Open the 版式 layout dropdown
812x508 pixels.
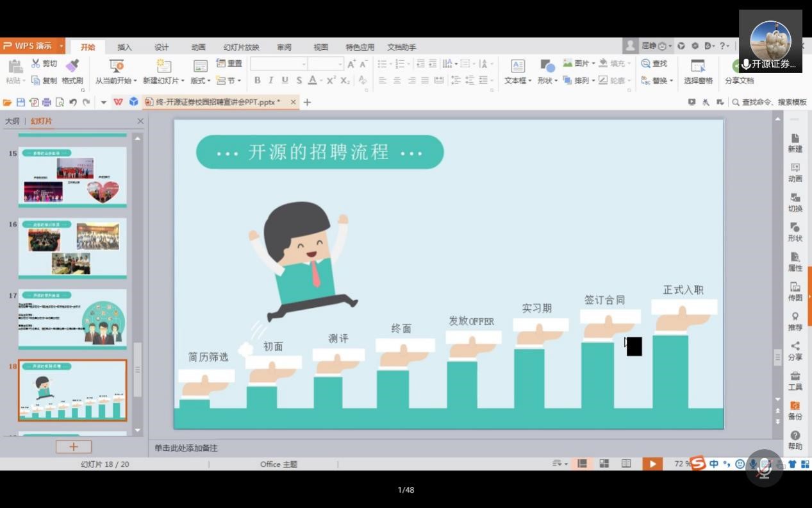tap(201, 81)
